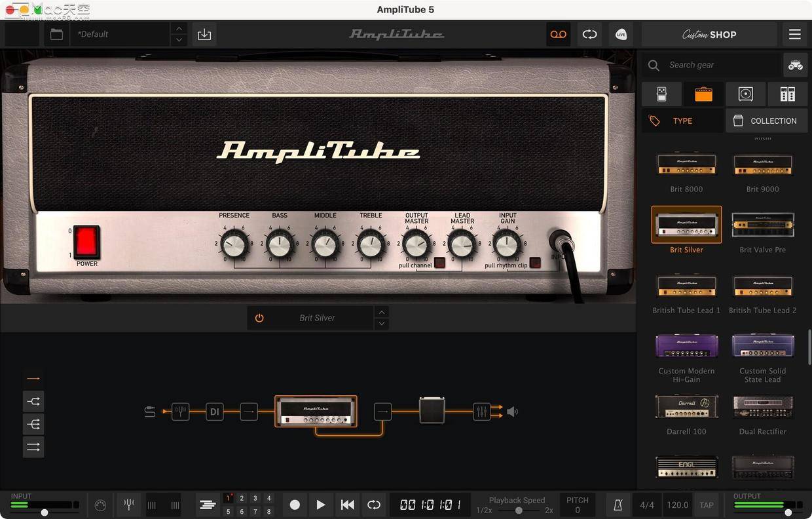Switch to Live mode

pyautogui.click(x=621, y=34)
